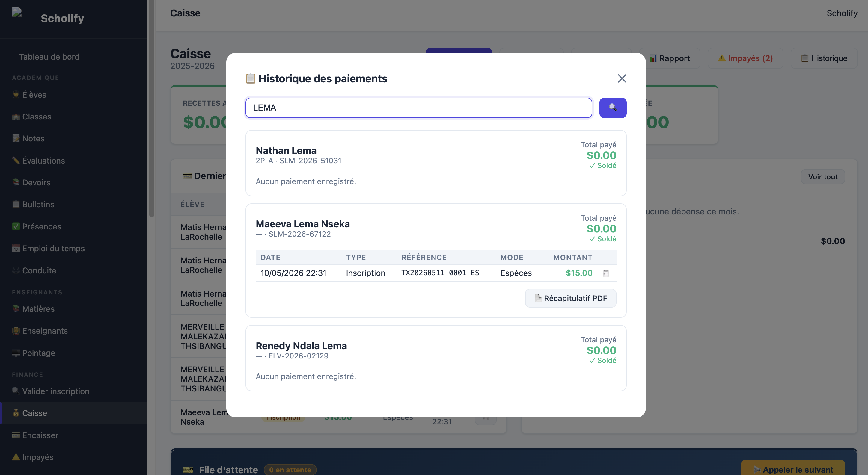Click Scholify user label in top right
Viewport: 868px width, 475px height.
pyautogui.click(x=842, y=13)
